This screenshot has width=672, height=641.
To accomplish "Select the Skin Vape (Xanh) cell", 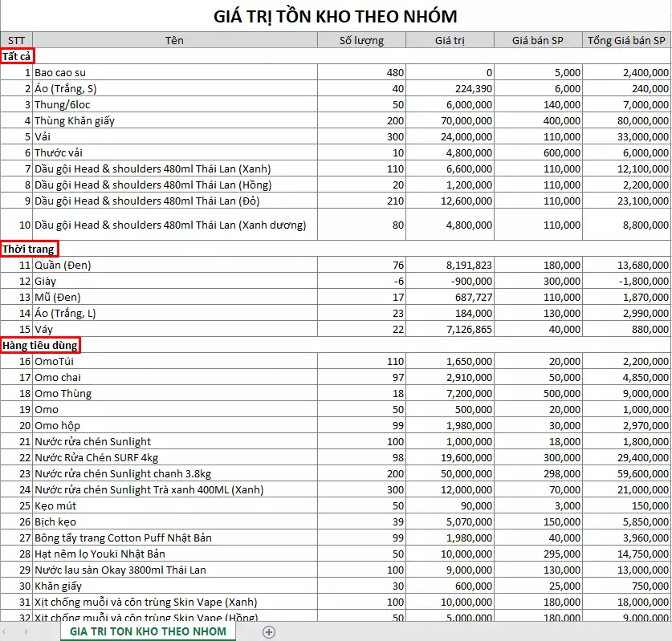I will point(175,602).
